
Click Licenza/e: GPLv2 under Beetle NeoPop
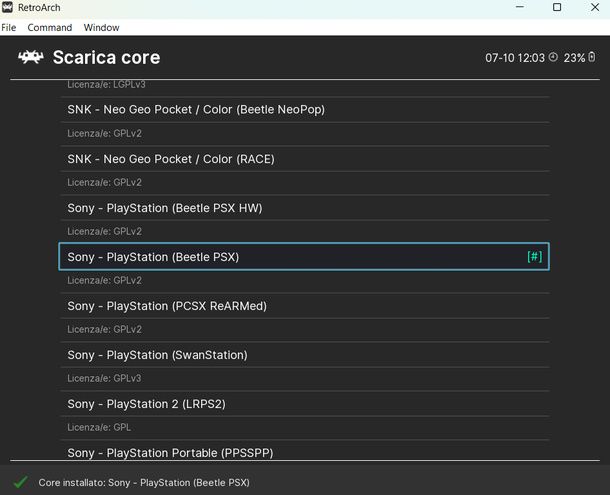tap(104, 133)
